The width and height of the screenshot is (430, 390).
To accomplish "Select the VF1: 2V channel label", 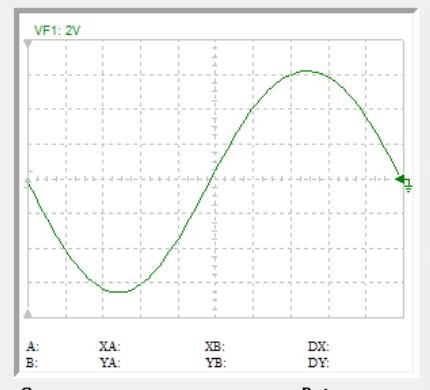I will 57,31.
